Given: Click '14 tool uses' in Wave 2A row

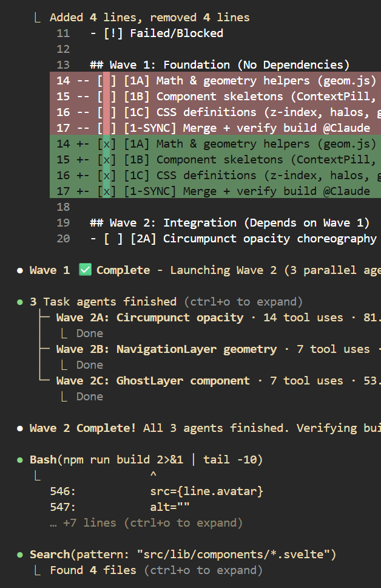Looking at the screenshot, I should pyautogui.click(x=303, y=318).
